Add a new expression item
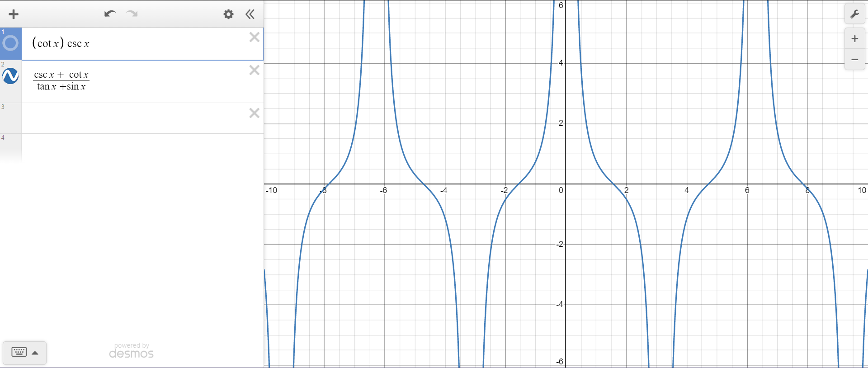Viewport: 868px width, 368px height. tap(14, 14)
